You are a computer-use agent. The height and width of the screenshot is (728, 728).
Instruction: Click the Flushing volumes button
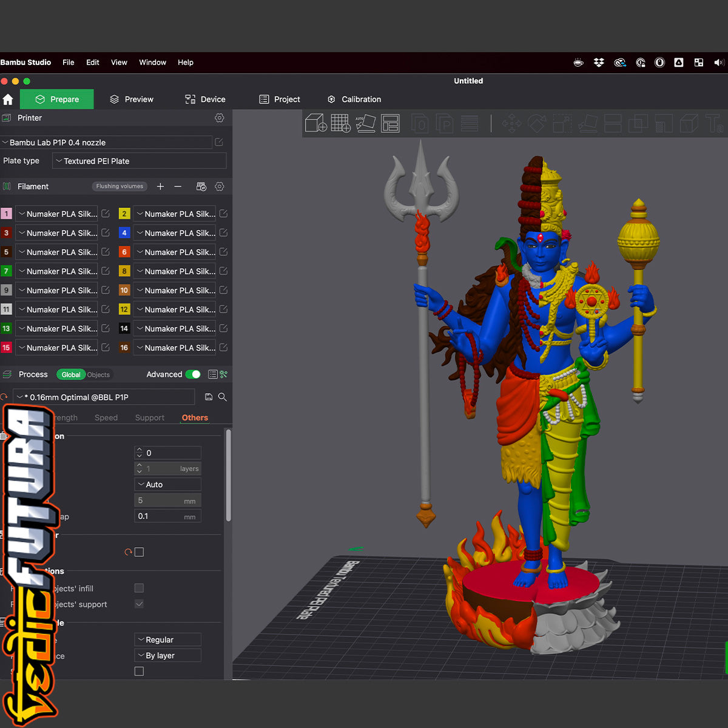(x=120, y=186)
